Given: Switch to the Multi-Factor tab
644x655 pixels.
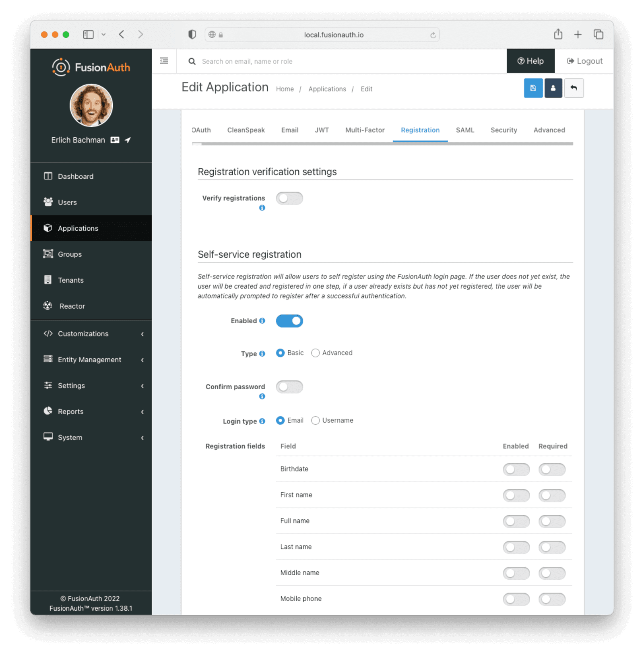Looking at the screenshot, I should [365, 130].
